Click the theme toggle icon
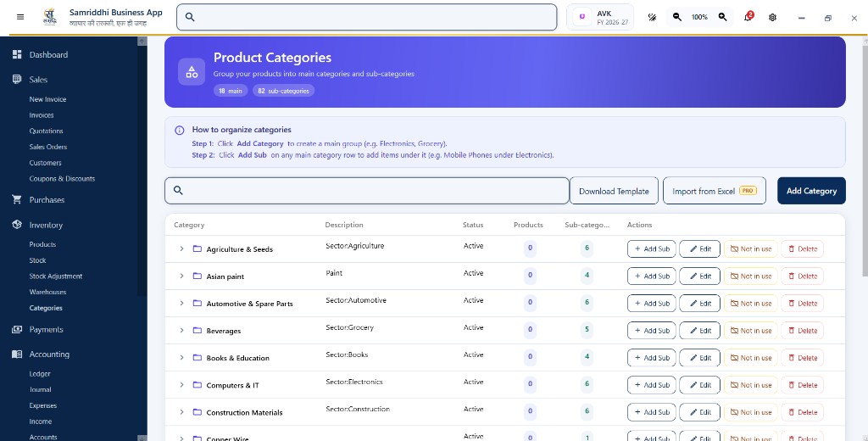This screenshot has height=441, width=868. click(x=652, y=17)
